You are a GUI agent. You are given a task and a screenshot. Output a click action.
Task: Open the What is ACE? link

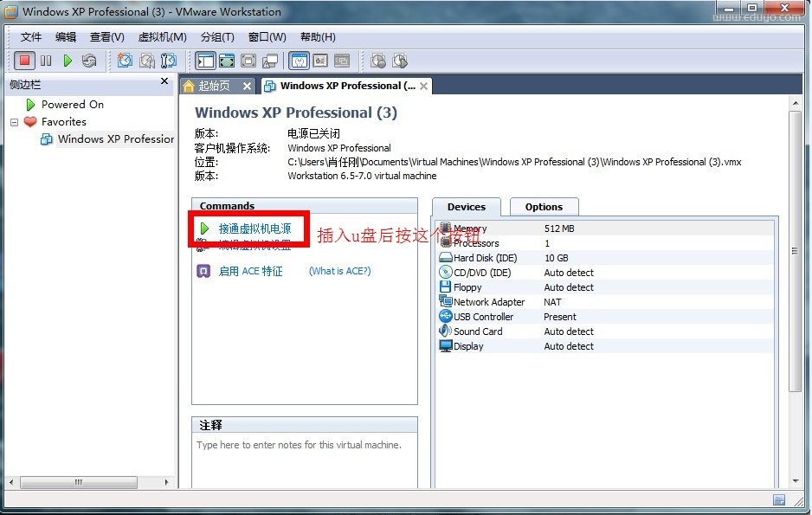(x=339, y=271)
